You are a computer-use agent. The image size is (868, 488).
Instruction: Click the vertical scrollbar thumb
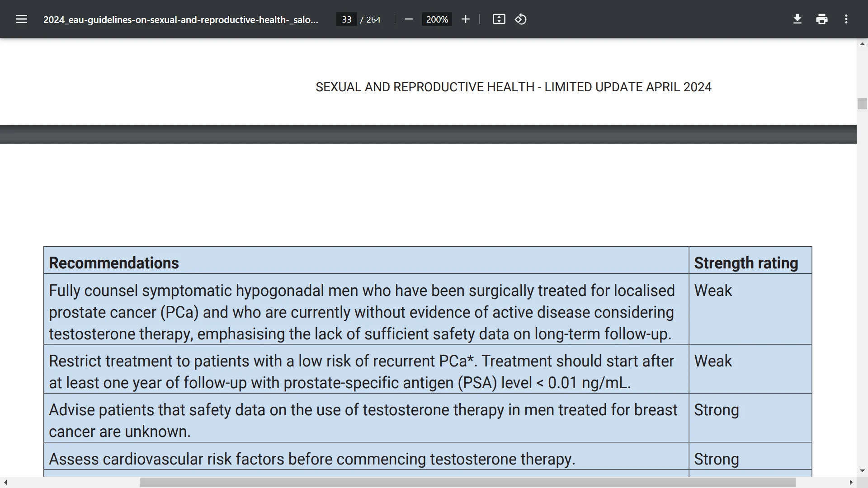[x=862, y=103]
